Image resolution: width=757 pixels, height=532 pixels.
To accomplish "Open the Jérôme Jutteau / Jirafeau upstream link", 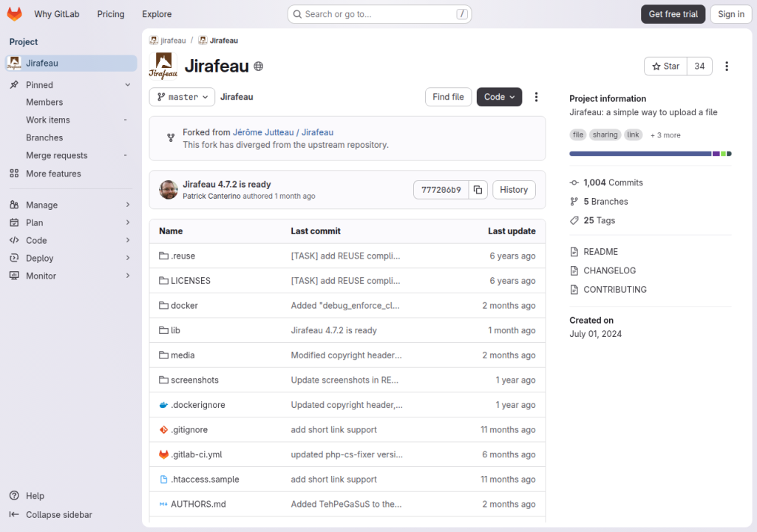I will [x=283, y=132].
